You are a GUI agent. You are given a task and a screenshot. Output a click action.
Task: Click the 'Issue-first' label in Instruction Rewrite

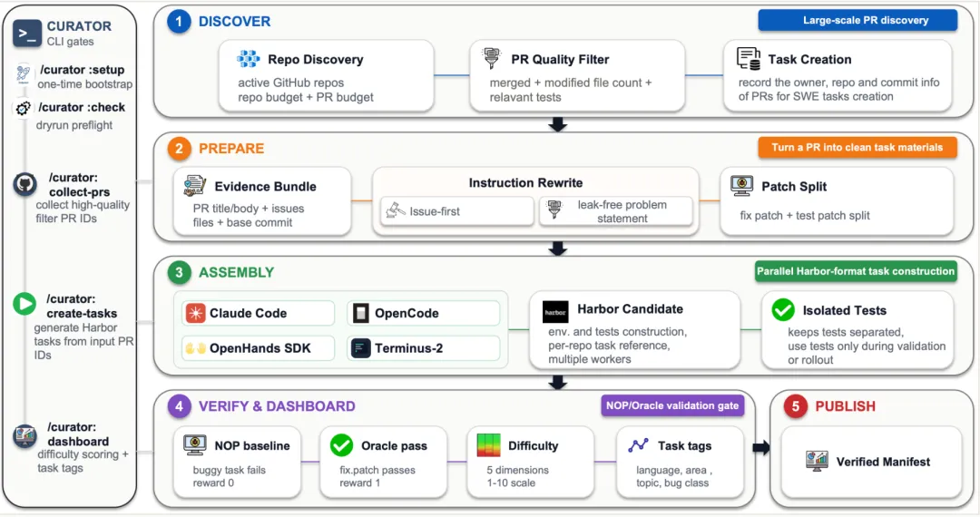tap(435, 211)
